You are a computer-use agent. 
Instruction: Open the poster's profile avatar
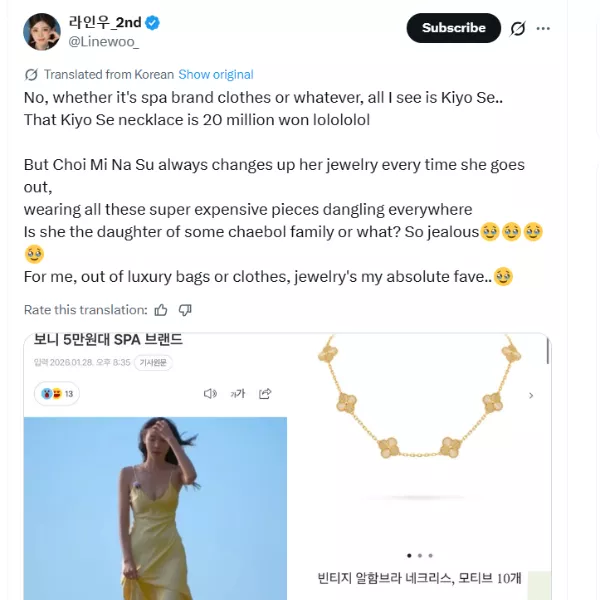tap(42, 31)
